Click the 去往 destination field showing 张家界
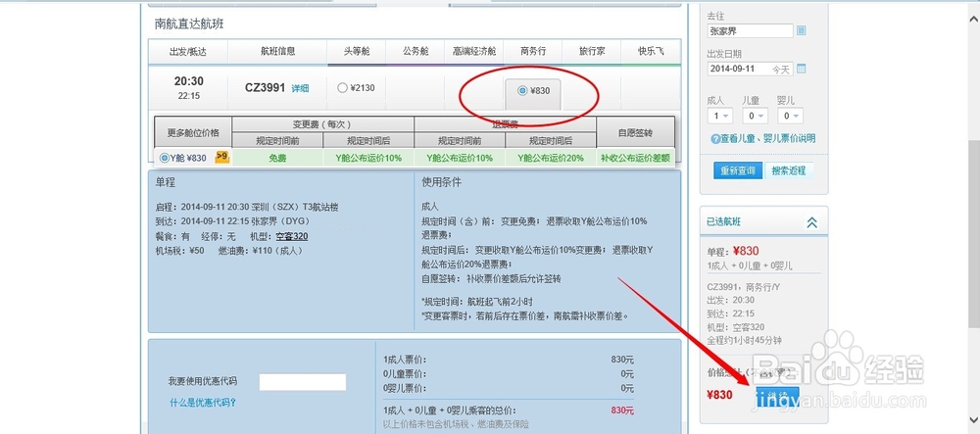This screenshot has height=434, width=980. [x=750, y=30]
